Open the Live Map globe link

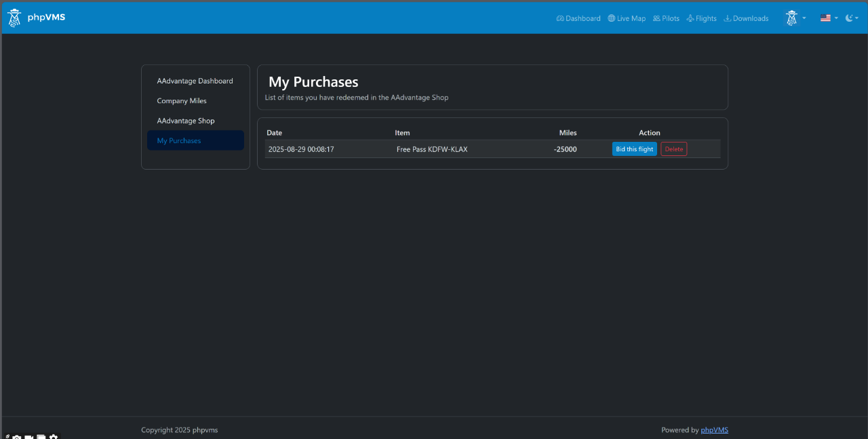coord(627,18)
